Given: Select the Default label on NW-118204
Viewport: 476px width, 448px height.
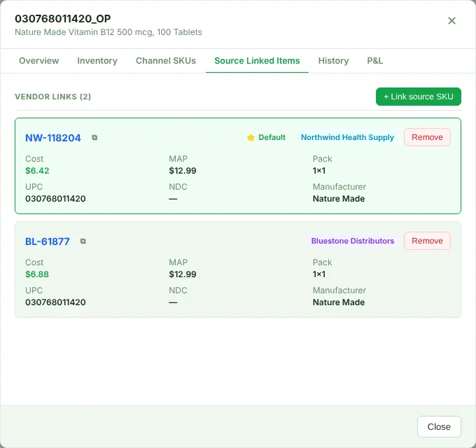Looking at the screenshot, I should pos(272,137).
